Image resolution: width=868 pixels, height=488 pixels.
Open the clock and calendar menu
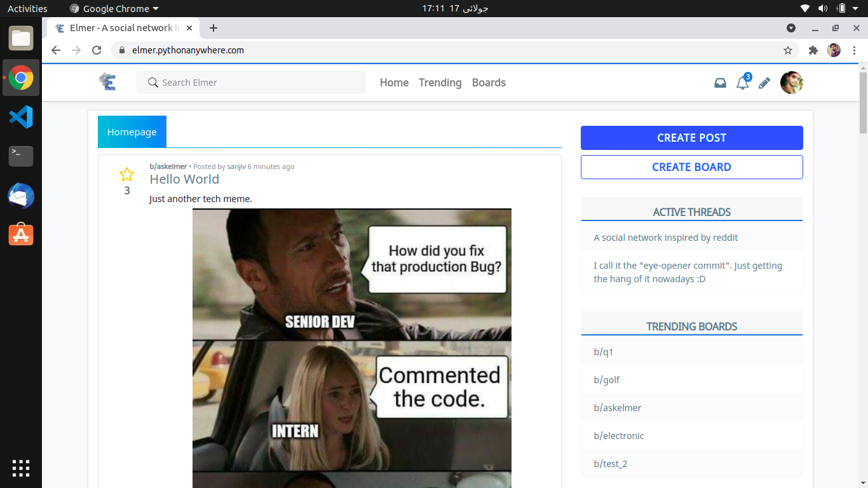(x=455, y=8)
